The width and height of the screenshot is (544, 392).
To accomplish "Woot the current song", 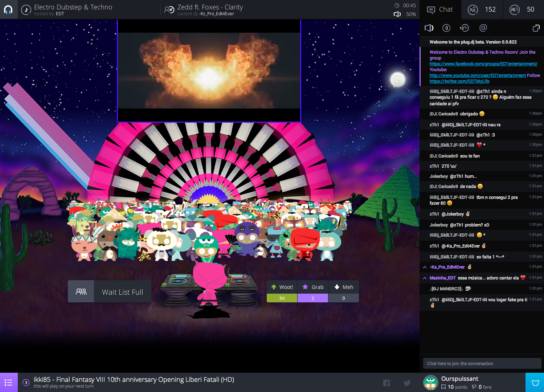I will [282, 287].
